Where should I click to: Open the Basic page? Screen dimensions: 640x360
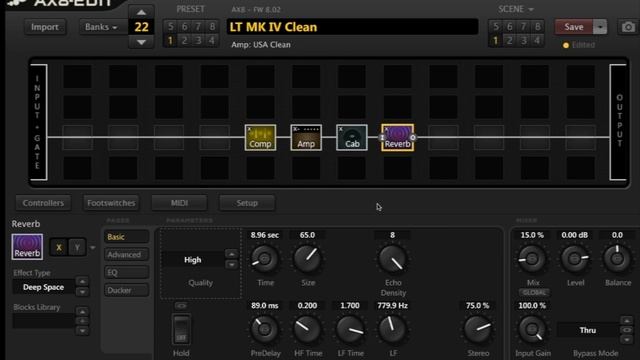tap(127, 237)
